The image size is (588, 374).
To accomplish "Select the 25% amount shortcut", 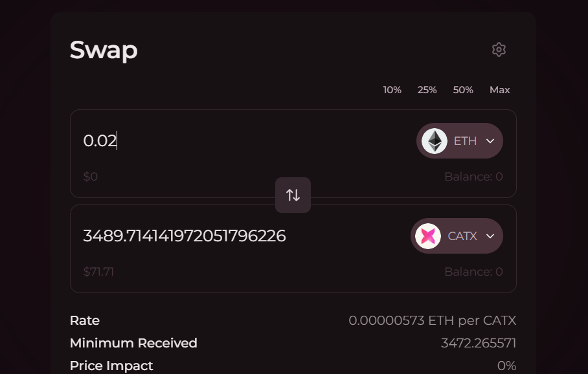I will 427,90.
